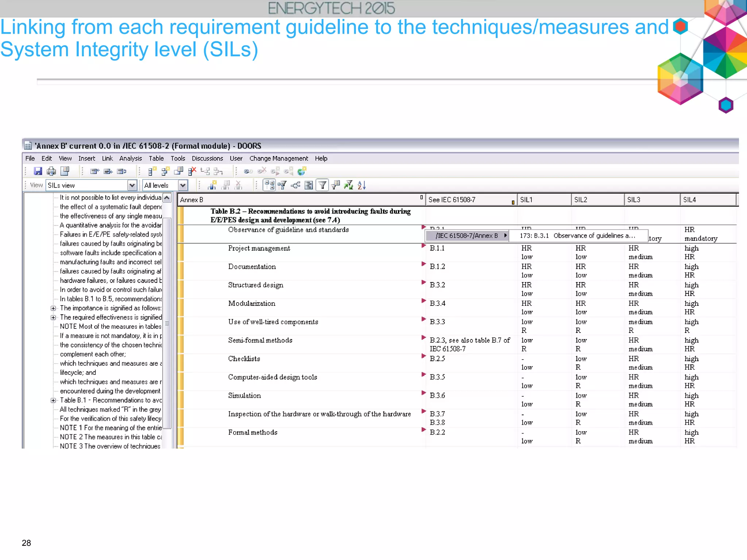Click the Show Description list icon
The height and width of the screenshot is (560, 747).
point(309,185)
